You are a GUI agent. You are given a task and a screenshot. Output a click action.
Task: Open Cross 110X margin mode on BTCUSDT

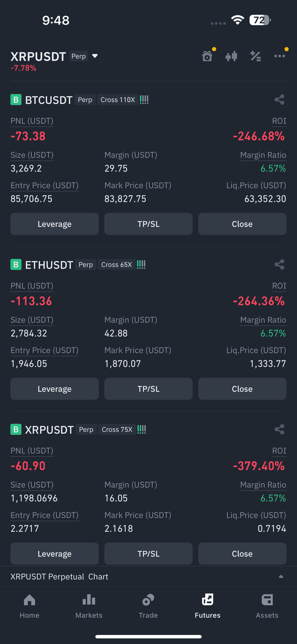118,100
